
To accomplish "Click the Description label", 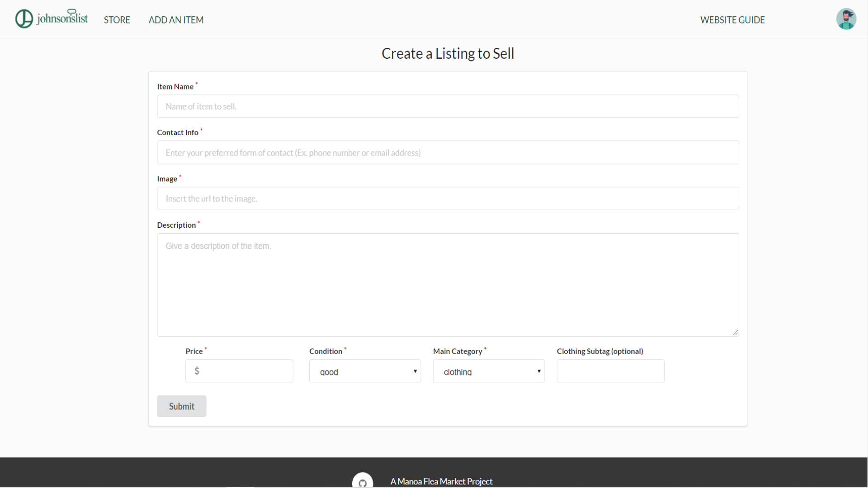I will click(x=176, y=225).
